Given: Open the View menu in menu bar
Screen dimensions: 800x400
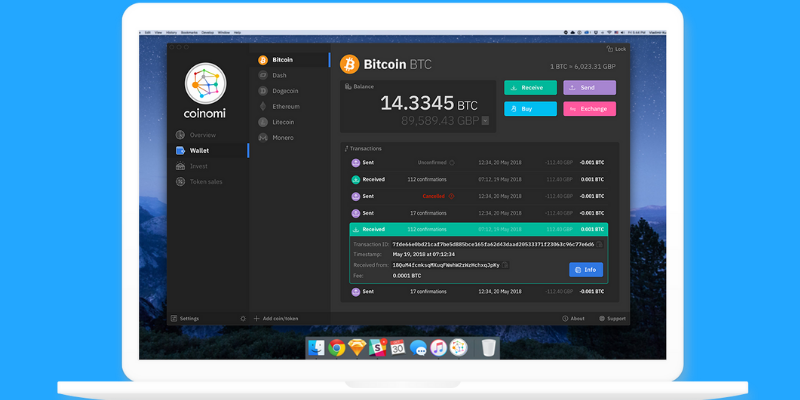Looking at the screenshot, I should coord(158,33).
